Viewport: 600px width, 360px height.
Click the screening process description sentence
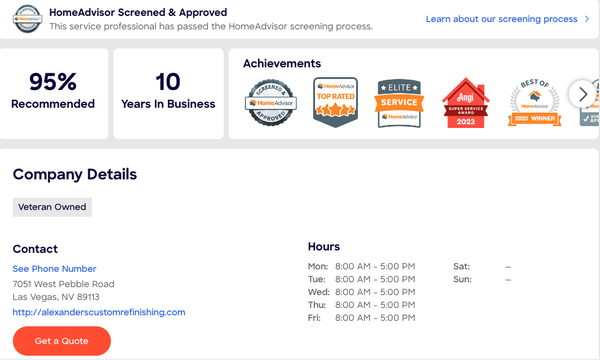(x=211, y=27)
